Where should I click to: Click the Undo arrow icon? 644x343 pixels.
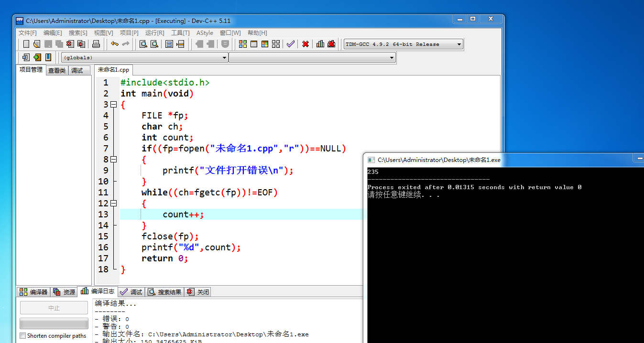(x=115, y=44)
